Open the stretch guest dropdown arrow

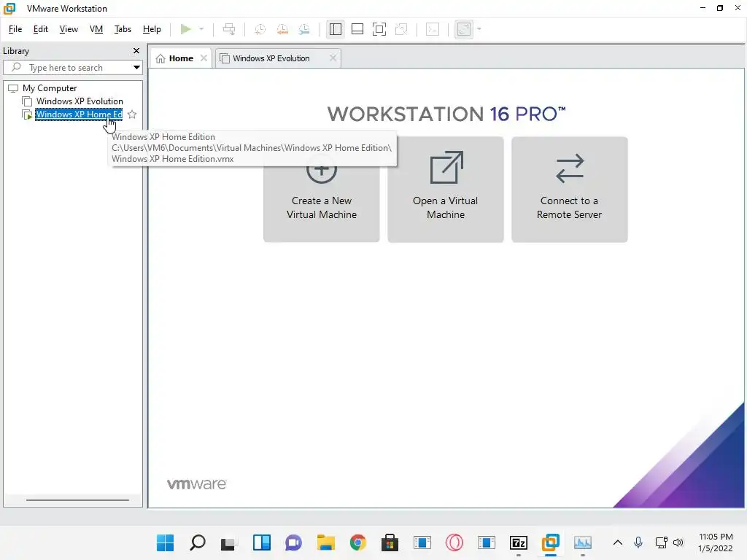479,29
